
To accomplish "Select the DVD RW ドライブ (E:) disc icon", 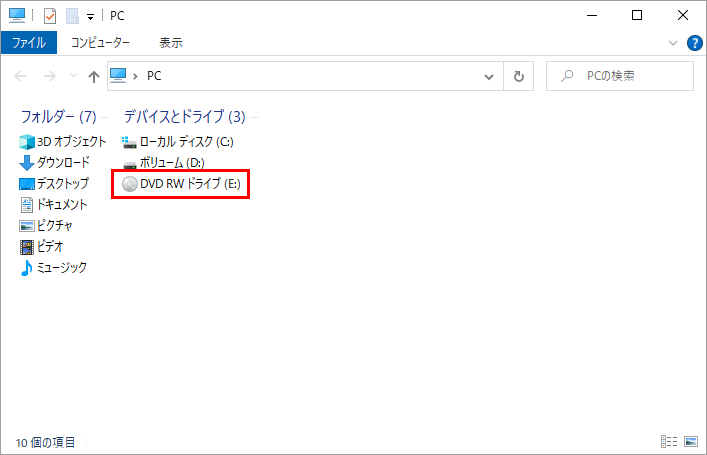I will (130, 184).
